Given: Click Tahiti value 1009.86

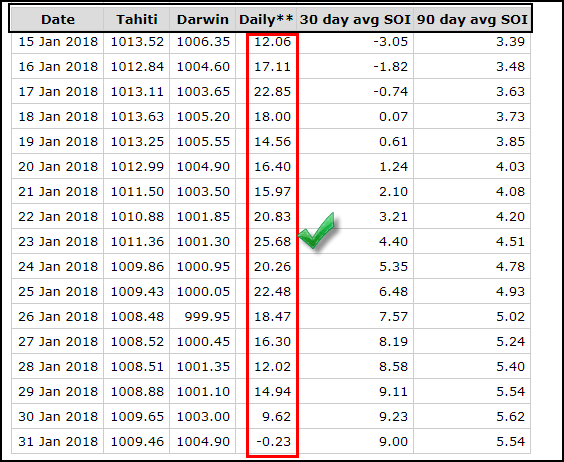Looking at the screenshot, I should pyautogui.click(x=137, y=267).
